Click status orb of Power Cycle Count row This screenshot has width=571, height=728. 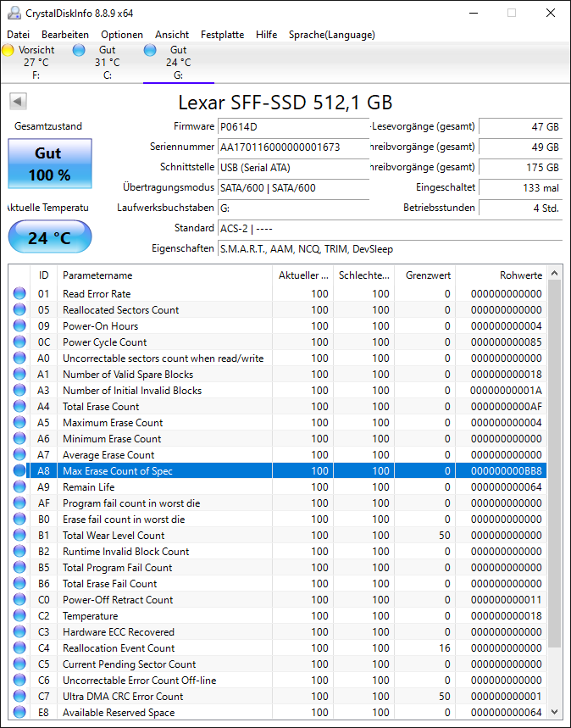click(19, 342)
